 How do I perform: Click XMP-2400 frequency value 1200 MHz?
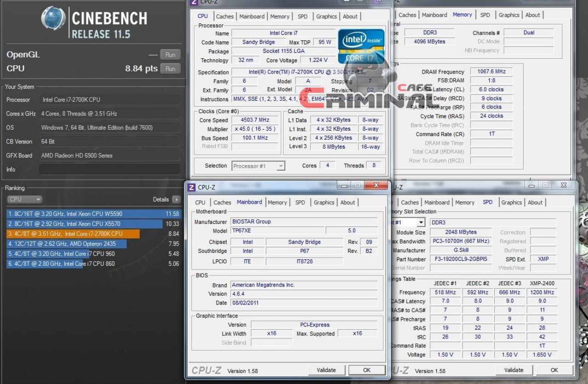click(x=542, y=292)
